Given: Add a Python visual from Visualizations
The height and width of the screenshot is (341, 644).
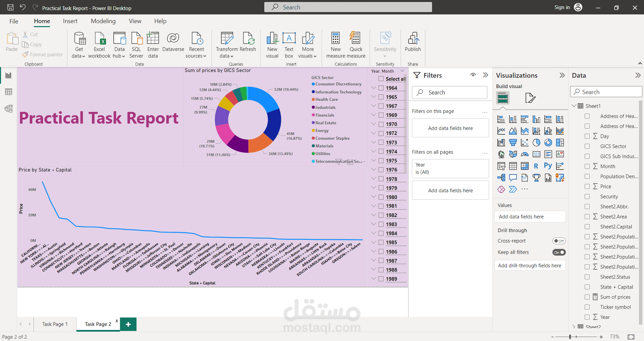Looking at the screenshot, I should coord(548,166).
